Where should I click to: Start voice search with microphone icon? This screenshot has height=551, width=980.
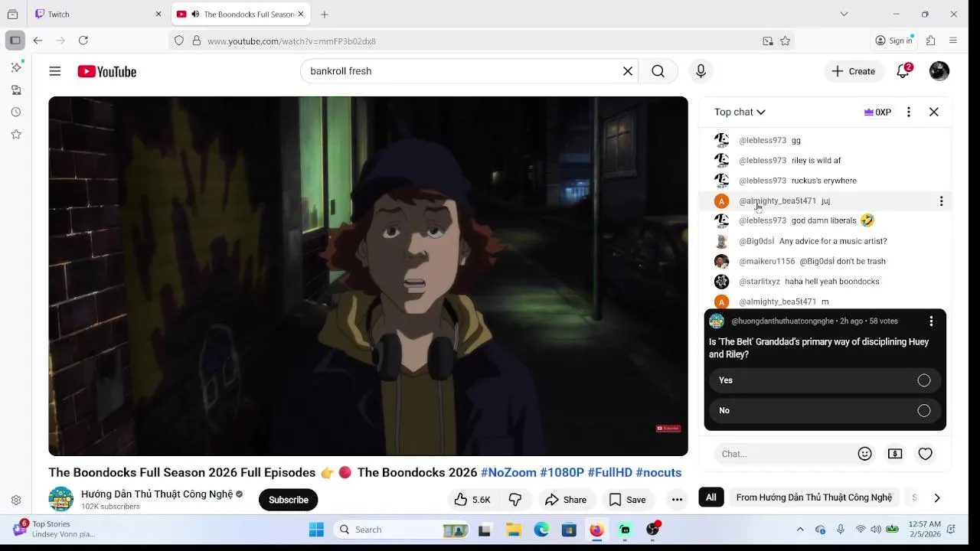pos(701,71)
